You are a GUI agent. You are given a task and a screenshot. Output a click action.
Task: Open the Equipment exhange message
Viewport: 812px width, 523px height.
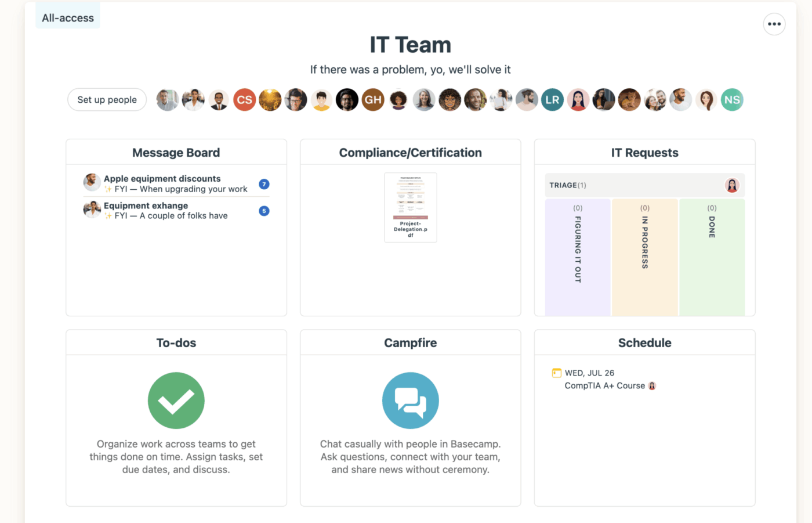(146, 205)
